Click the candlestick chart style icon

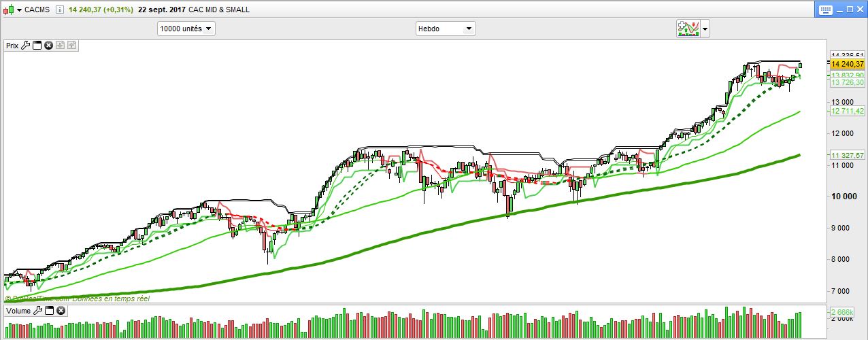tap(7, 10)
